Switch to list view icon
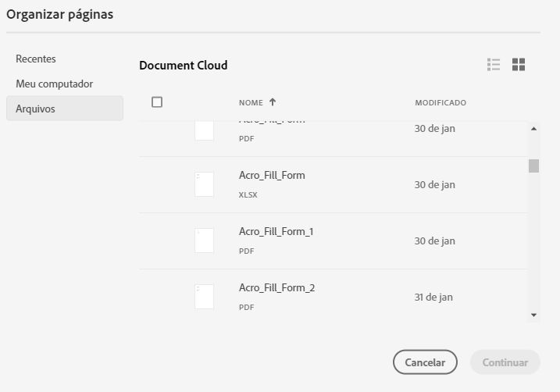The height and width of the screenshot is (392, 560). (494, 65)
